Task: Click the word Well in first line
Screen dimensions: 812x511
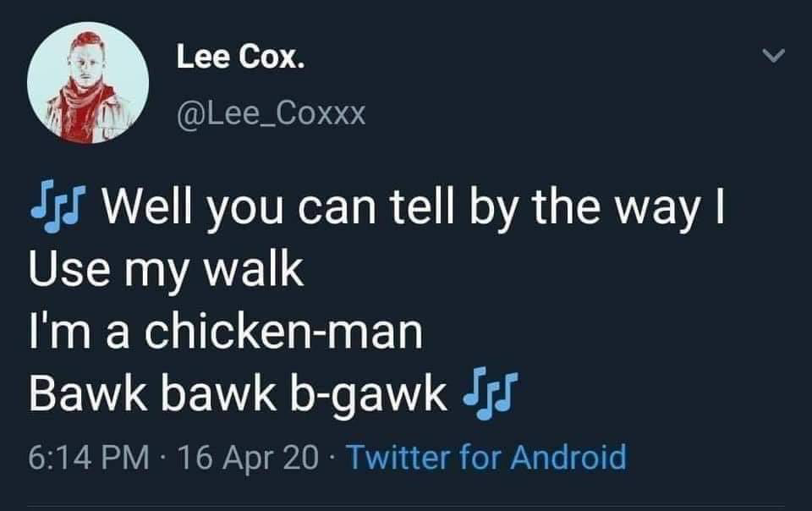Action: point(147,206)
